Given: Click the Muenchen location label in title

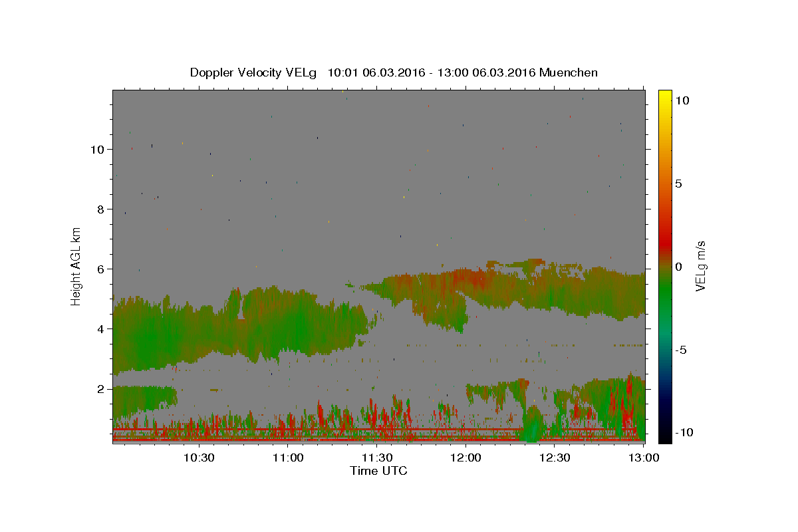Looking at the screenshot, I should pyautogui.click(x=569, y=72).
